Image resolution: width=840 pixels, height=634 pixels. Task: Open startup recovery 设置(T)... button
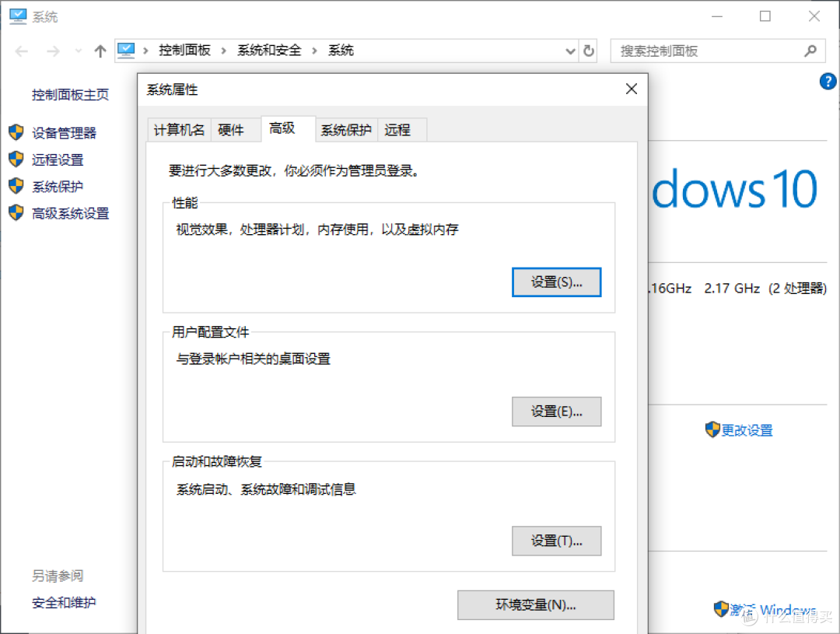(557, 541)
